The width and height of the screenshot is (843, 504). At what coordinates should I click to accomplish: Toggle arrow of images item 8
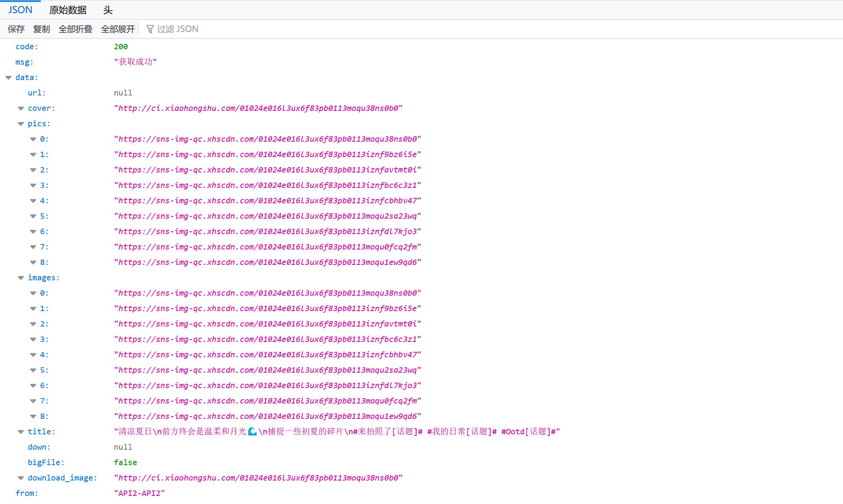(33, 416)
